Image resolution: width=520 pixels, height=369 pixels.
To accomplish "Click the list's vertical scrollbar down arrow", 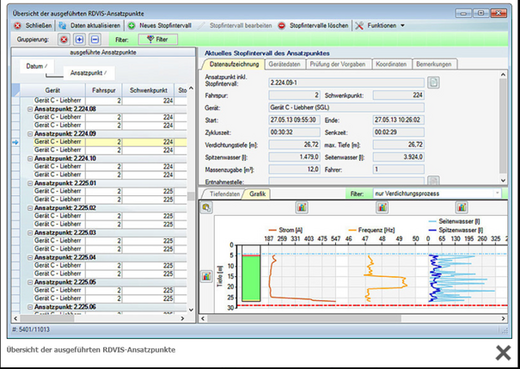I will [x=191, y=310].
